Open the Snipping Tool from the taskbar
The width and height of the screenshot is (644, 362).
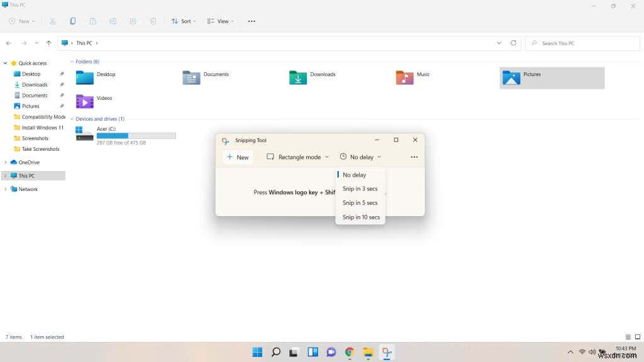386,352
